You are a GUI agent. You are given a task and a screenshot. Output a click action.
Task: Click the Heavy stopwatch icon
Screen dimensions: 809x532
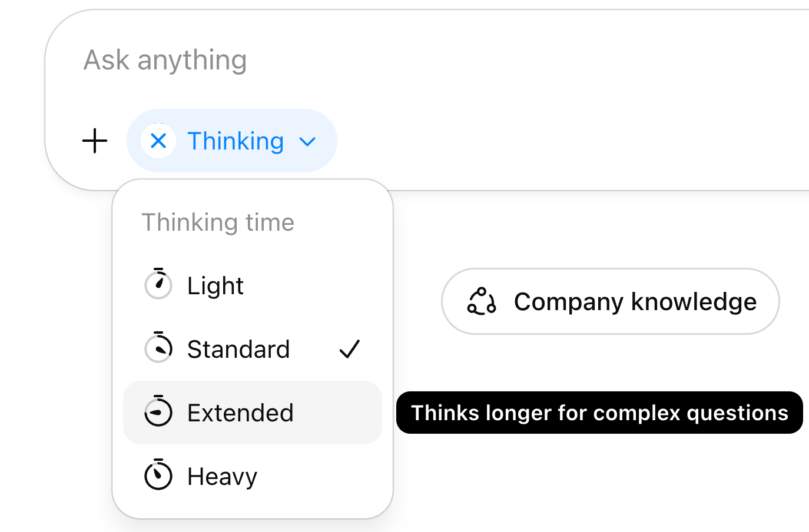pyautogui.click(x=158, y=476)
